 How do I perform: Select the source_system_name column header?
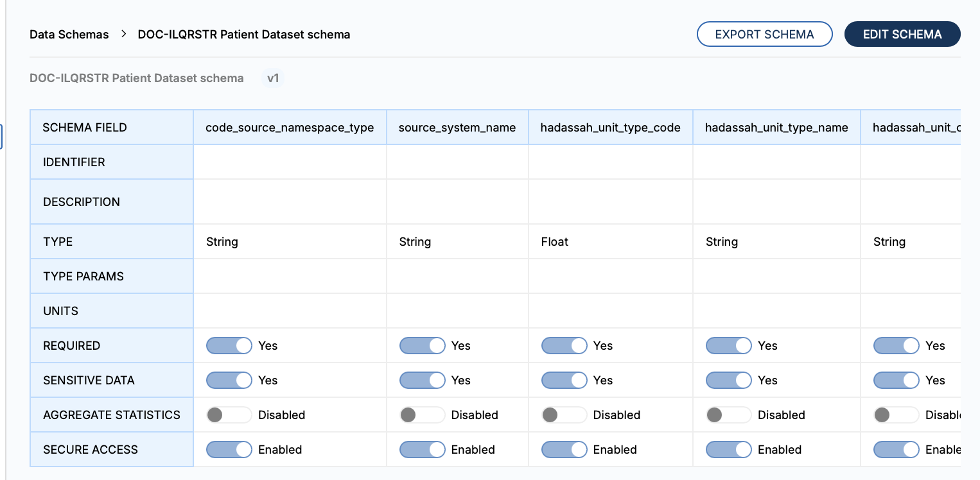[x=457, y=128]
